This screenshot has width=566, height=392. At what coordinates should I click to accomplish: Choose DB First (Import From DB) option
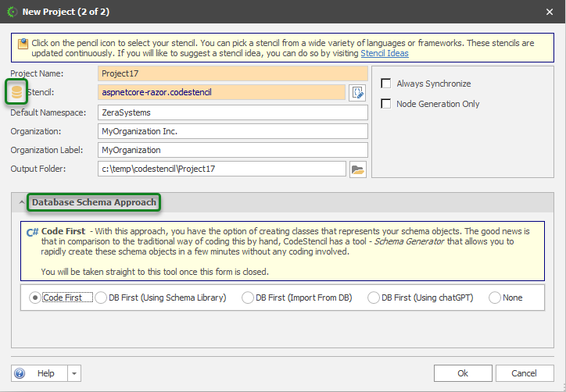[x=249, y=298]
